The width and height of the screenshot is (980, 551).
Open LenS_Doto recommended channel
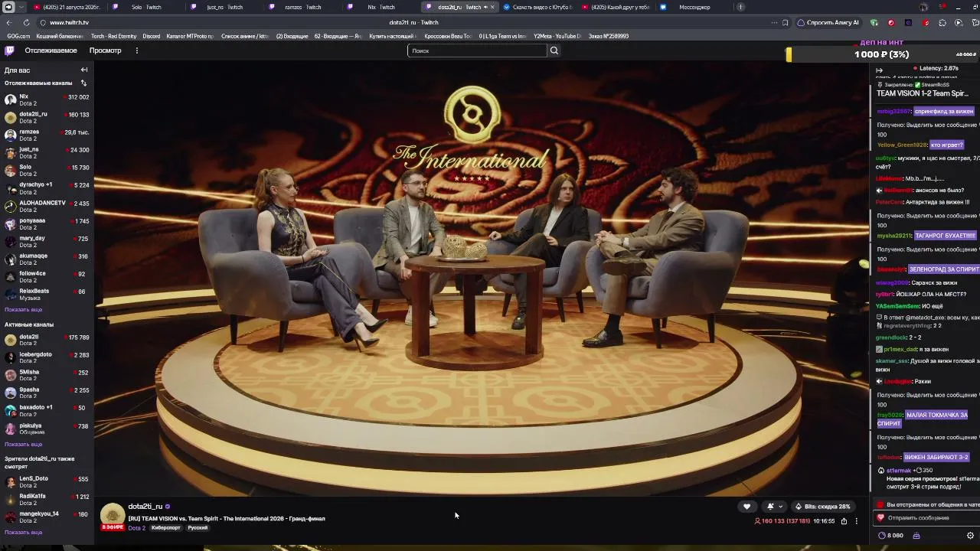47,481
